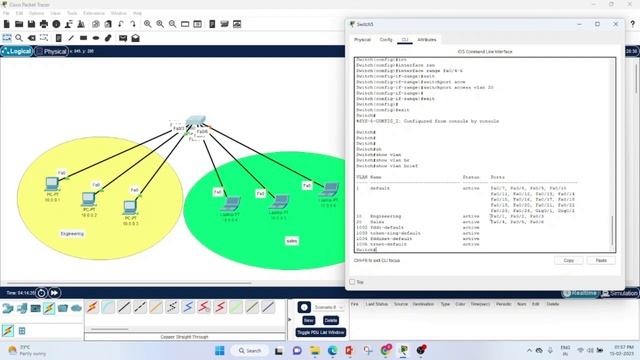Screen dimensions: 640x360
Task: Open the CLI tab in Switch window
Action: point(405,40)
